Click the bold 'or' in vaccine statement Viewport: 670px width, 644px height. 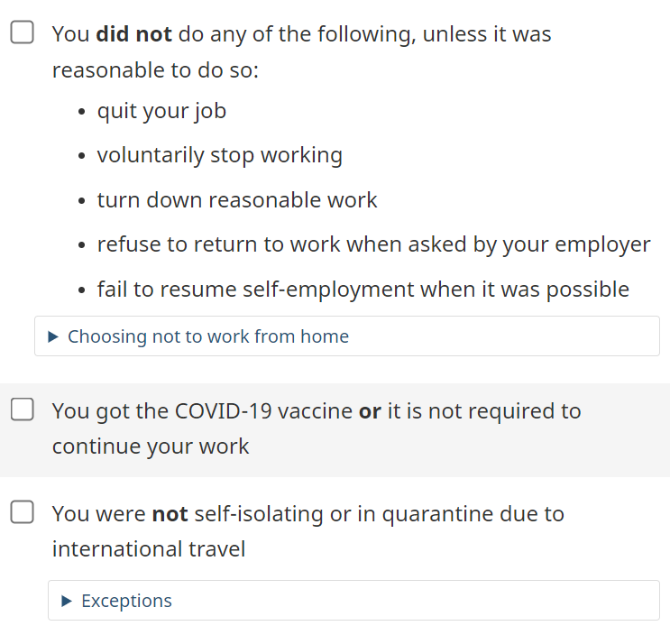[x=370, y=411]
